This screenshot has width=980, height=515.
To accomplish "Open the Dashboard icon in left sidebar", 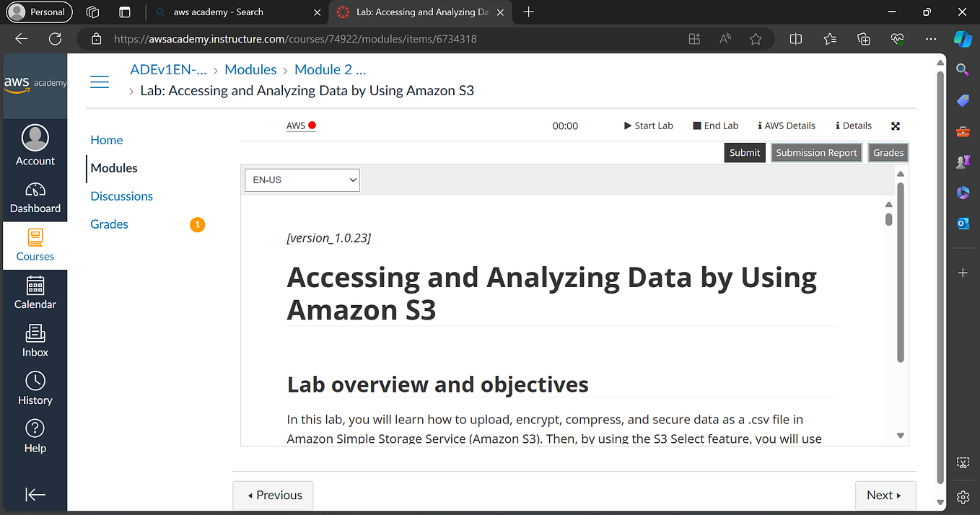I will point(35,196).
